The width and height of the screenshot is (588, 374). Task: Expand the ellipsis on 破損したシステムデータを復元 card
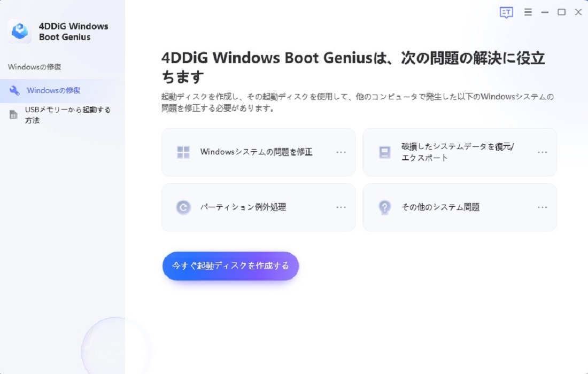pos(543,152)
